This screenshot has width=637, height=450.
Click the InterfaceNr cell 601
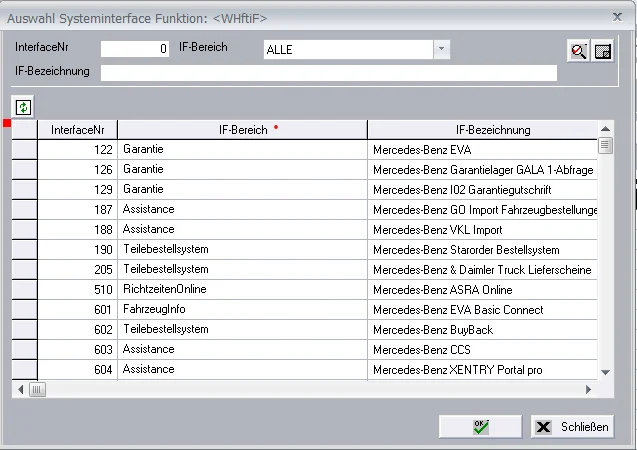(77, 309)
